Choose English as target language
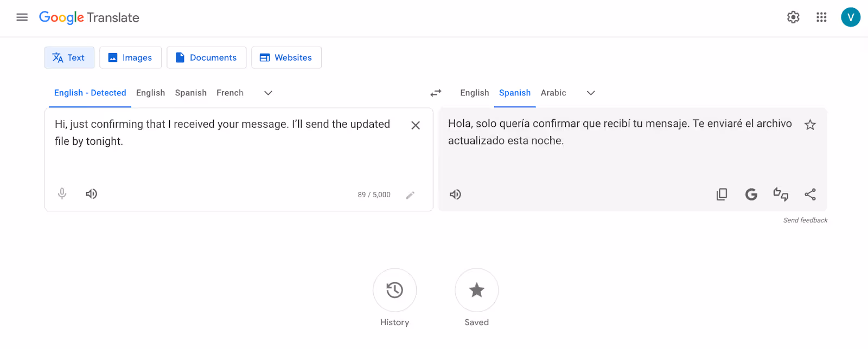The height and width of the screenshot is (349, 868). [x=475, y=93]
